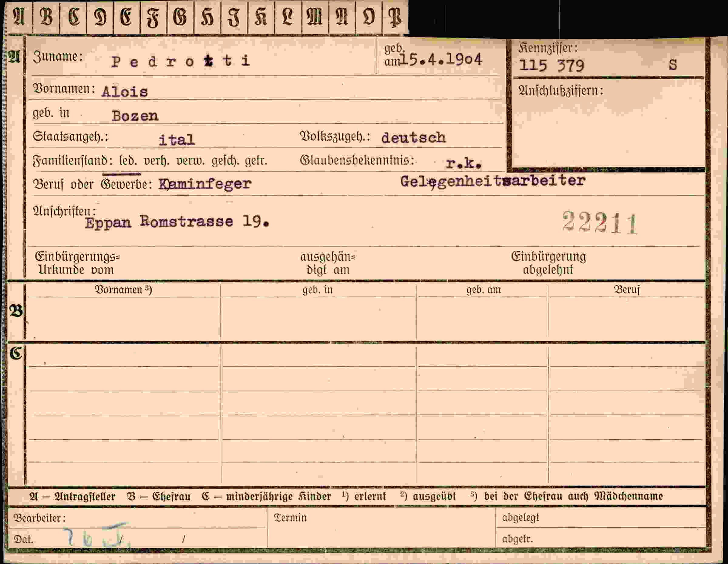Click the "Termin" label
Viewport: 728px width, 564px height.
tap(290, 517)
